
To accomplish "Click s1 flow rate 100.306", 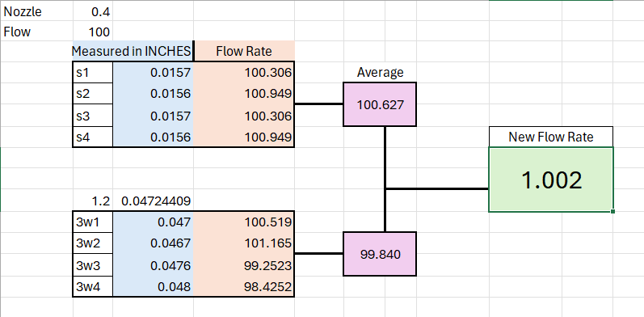I will pyautogui.click(x=244, y=73).
